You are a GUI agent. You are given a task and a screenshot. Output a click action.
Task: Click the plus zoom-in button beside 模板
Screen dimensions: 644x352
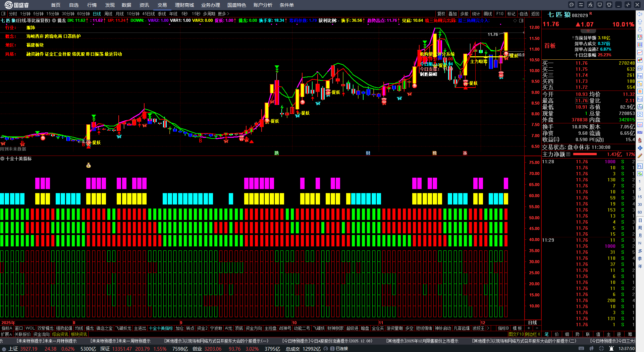click(529, 328)
